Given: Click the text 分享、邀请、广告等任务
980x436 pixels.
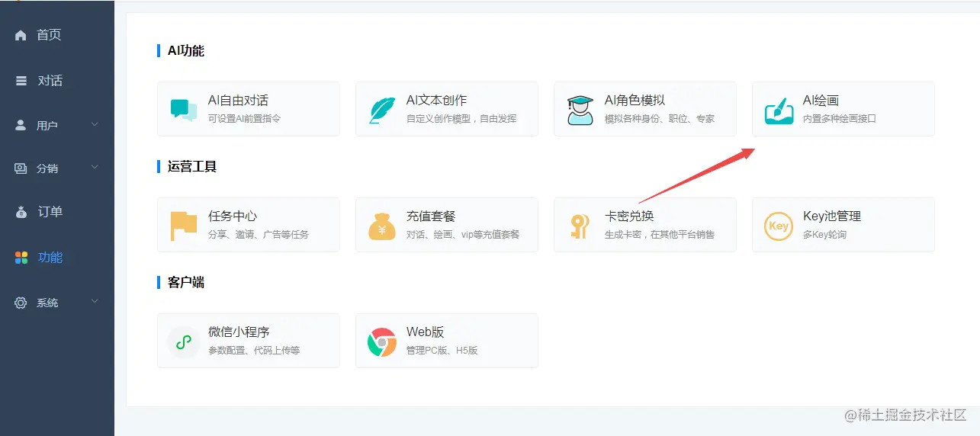Looking at the screenshot, I should tap(259, 235).
